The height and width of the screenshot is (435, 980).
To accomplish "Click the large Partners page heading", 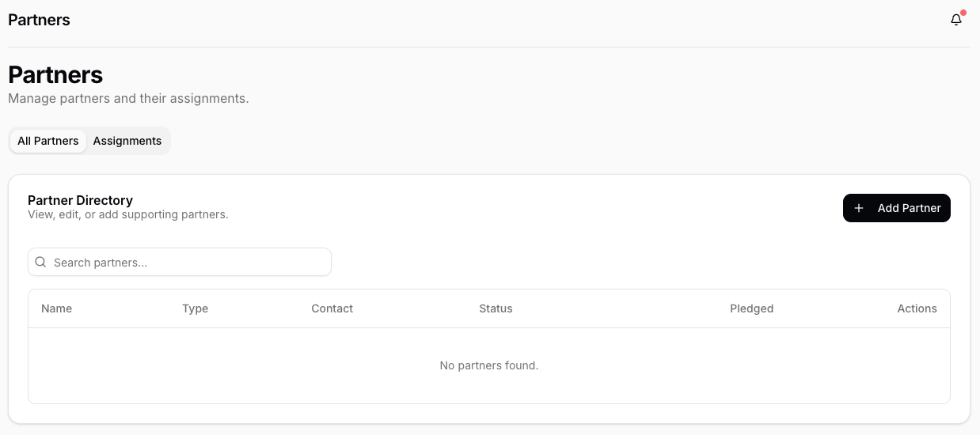I will (x=55, y=75).
